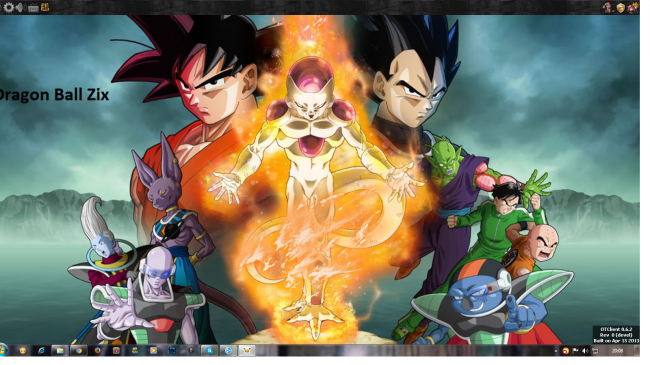This screenshot has width=650, height=365.
Task: Click the taskbar clock showing 20:08
Action: tap(617, 351)
